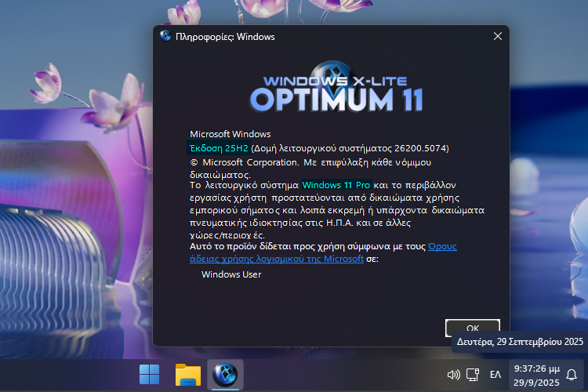
Task: Click the Δευτέρα, 29 Σεπτεμβρίου 2025 tooltip
Action: pos(519,342)
